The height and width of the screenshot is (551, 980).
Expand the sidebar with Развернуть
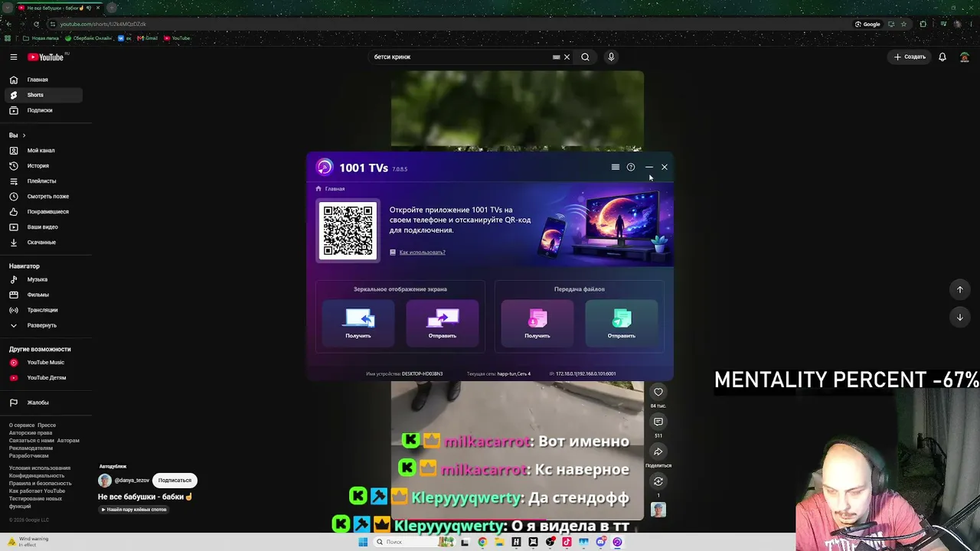(x=43, y=325)
